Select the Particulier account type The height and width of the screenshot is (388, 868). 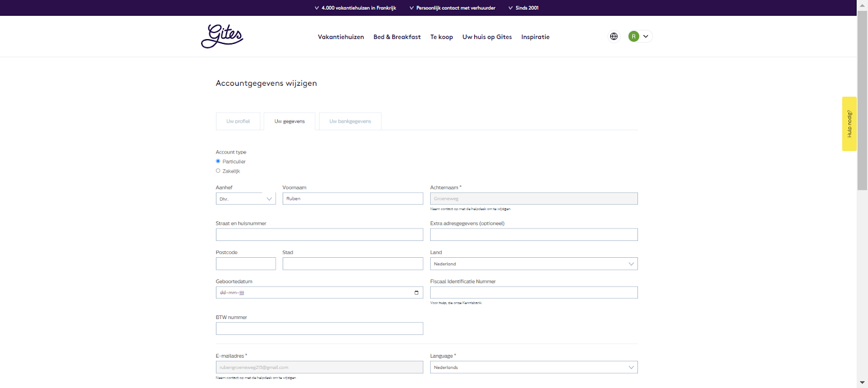218,161
